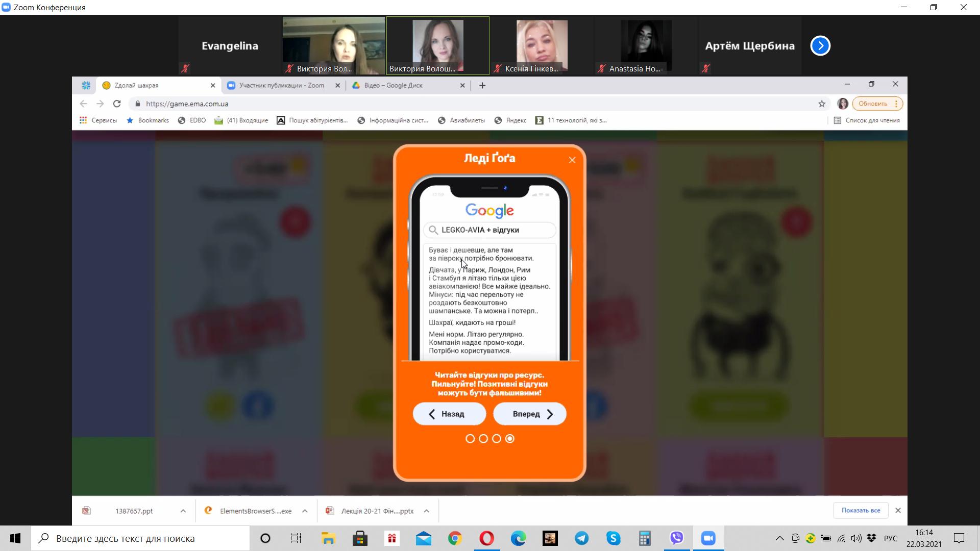The height and width of the screenshot is (551, 980).
Task: Close the Леді Ґоґа popup with X
Action: (572, 160)
